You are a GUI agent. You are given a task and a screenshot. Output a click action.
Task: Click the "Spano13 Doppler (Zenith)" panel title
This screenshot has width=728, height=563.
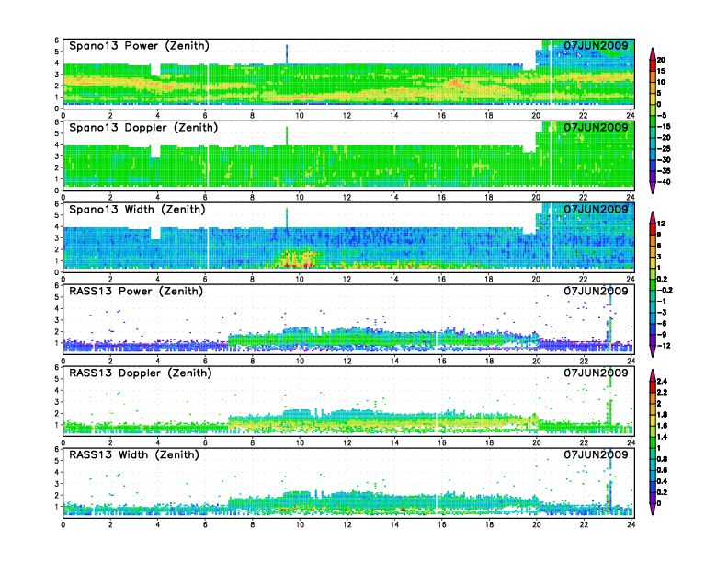click(143, 127)
